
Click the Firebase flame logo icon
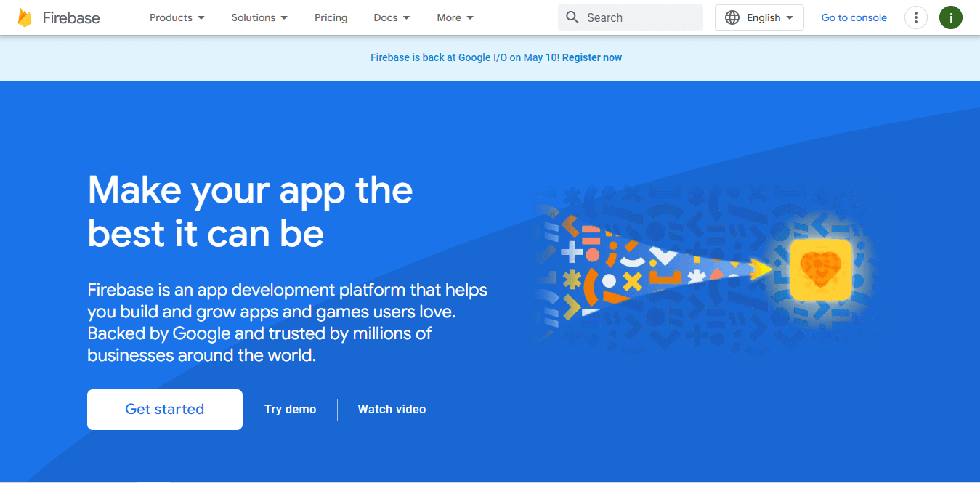click(x=25, y=17)
